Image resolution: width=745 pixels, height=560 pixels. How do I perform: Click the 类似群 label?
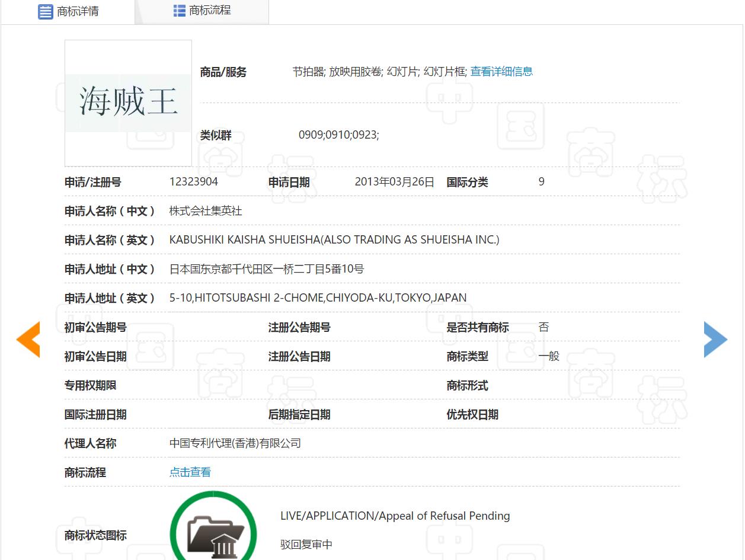pyautogui.click(x=216, y=135)
